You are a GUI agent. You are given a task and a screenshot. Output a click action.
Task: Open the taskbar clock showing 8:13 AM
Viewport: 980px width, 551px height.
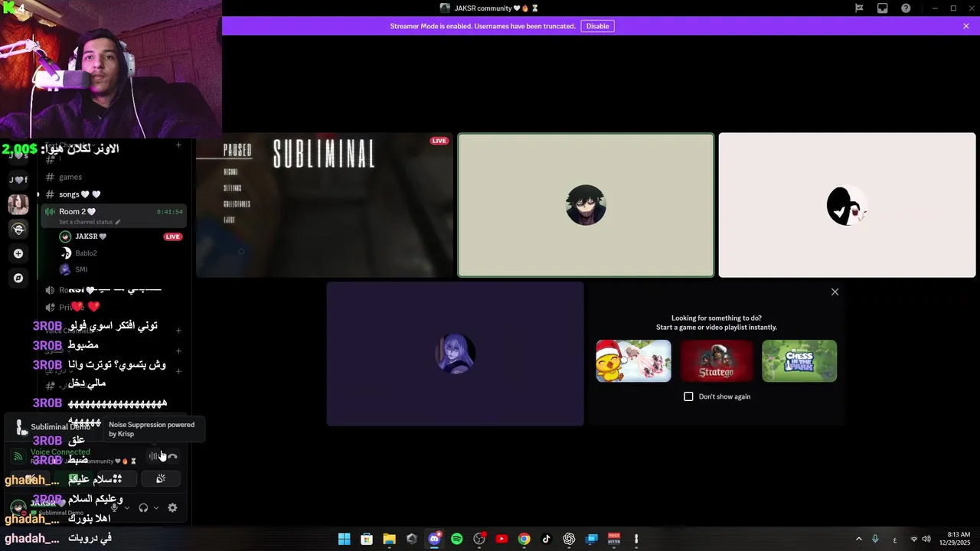click(955, 539)
